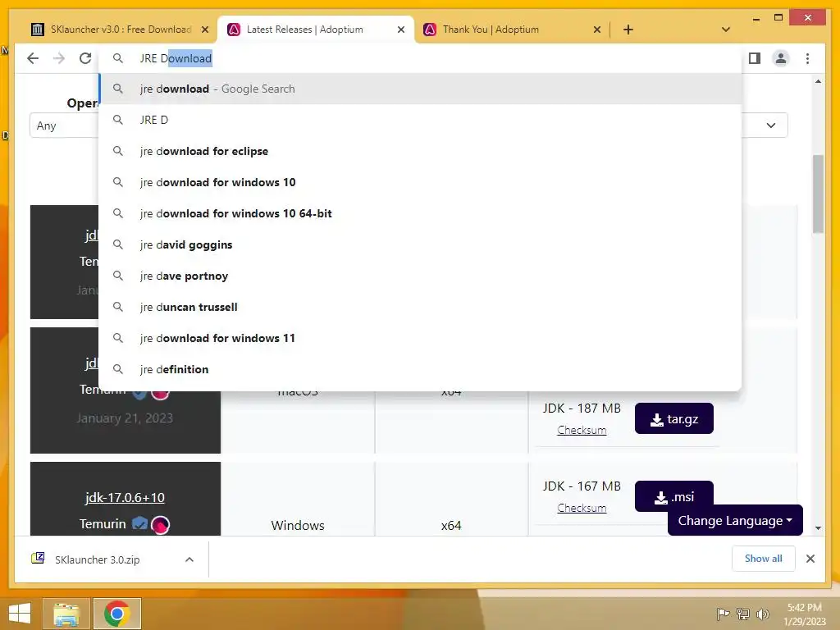Click the scrollbar up arrow

click(818, 81)
